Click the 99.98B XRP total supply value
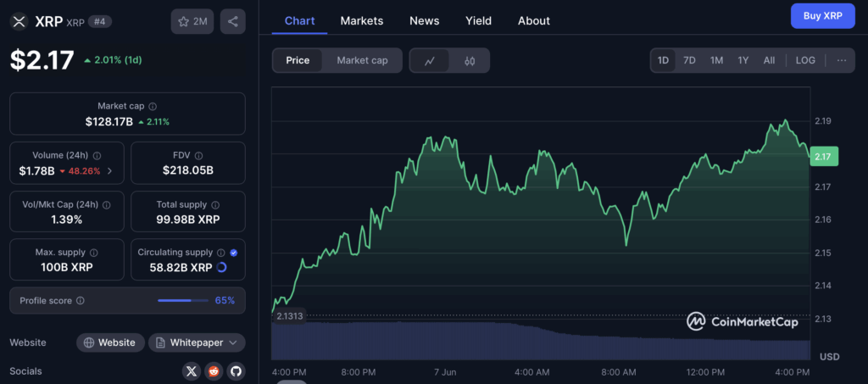This screenshot has height=384, width=868. pyautogui.click(x=187, y=220)
